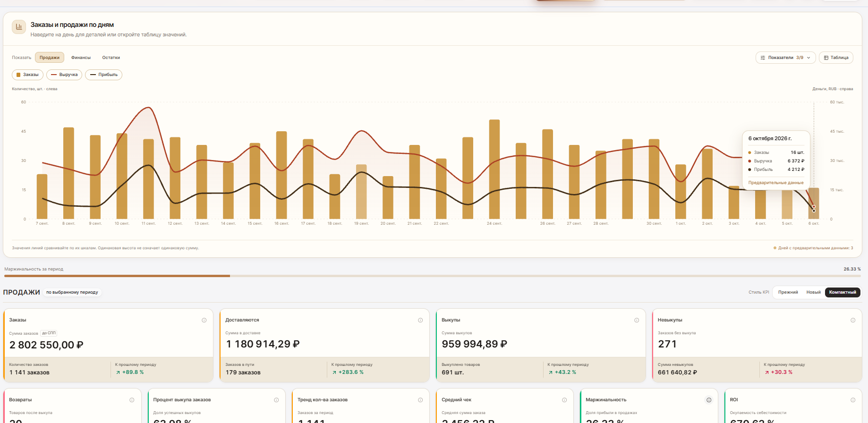Switch to Финансы chart tab
This screenshot has width=868, height=423.
pos(81,58)
